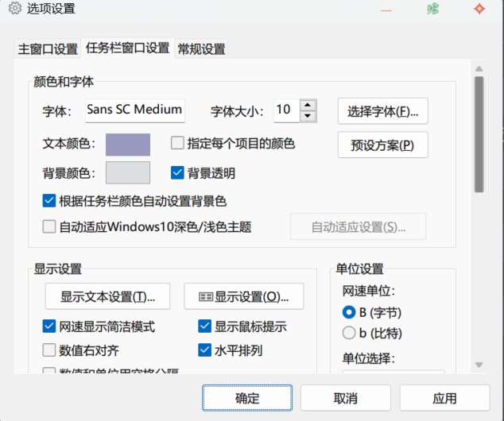This screenshot has height=421, width=504.
Task: Decrease font size with the down arrow
Action: pos(308,116)
